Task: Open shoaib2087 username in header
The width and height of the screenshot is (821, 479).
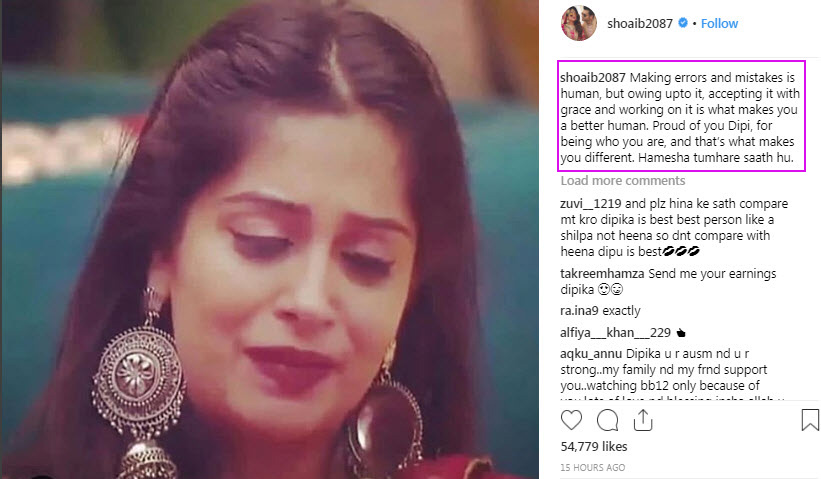Action: point(640,24)
